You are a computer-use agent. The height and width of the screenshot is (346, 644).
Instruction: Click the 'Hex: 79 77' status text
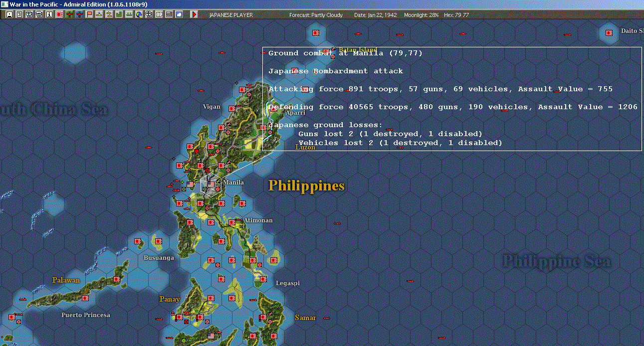point(455,15)
